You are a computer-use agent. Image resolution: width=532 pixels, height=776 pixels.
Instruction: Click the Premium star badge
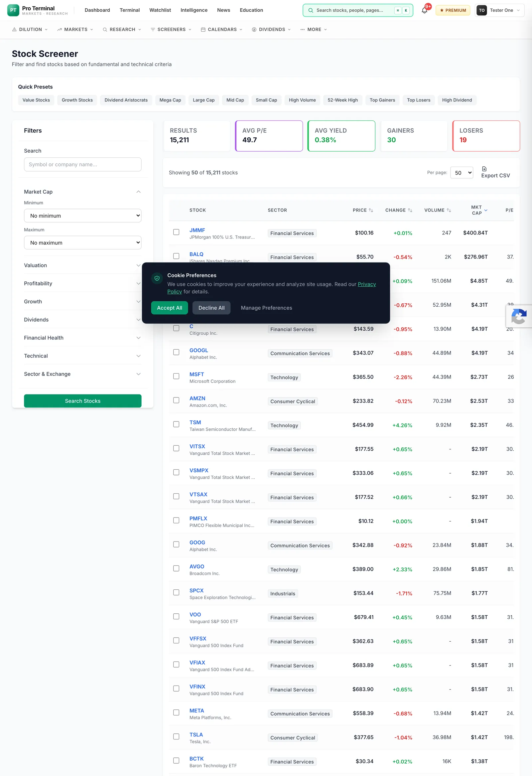(453, 10)
